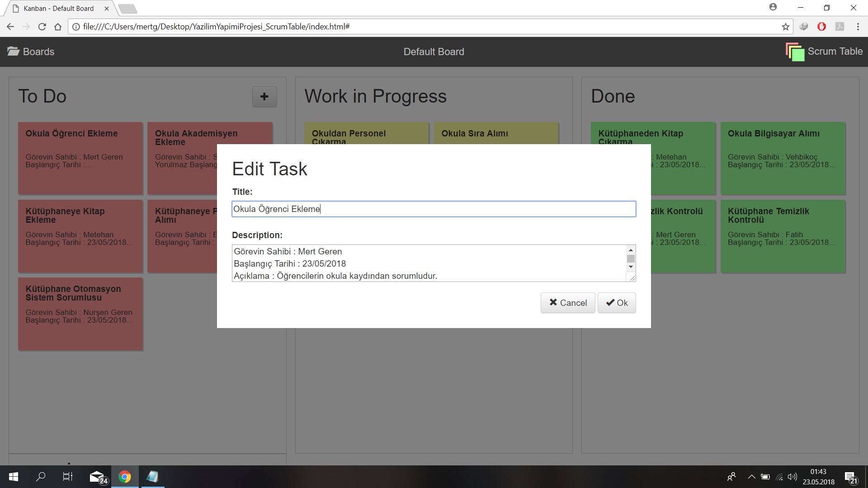Click the Scrum Table logo icon
The image size is (868, 488).
pos(795,52)
